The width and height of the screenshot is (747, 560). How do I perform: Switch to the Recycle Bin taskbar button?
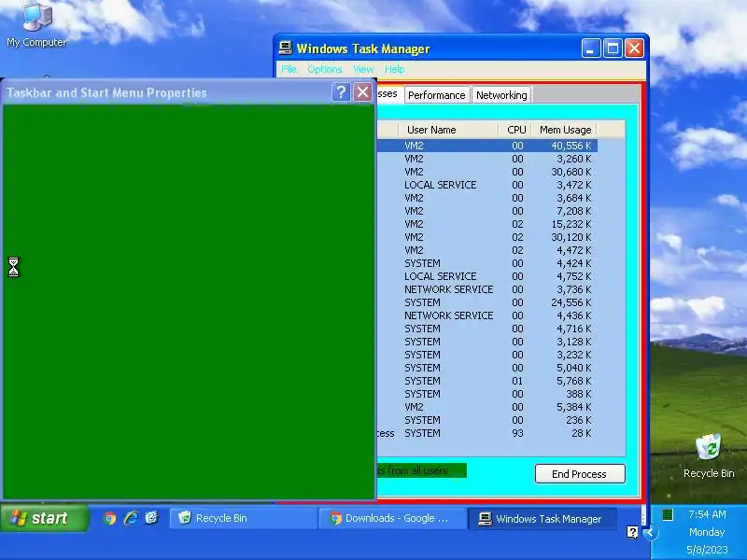tap(243, 518)
